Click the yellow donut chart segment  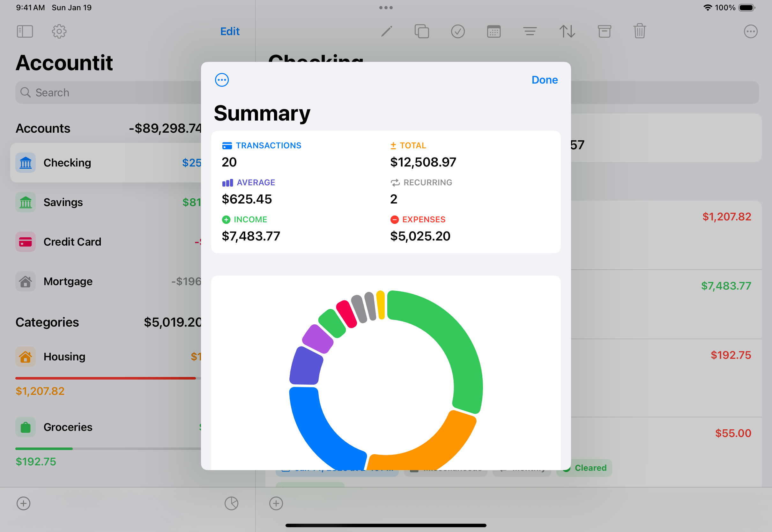pyautogui.click(x=381, y=305)
